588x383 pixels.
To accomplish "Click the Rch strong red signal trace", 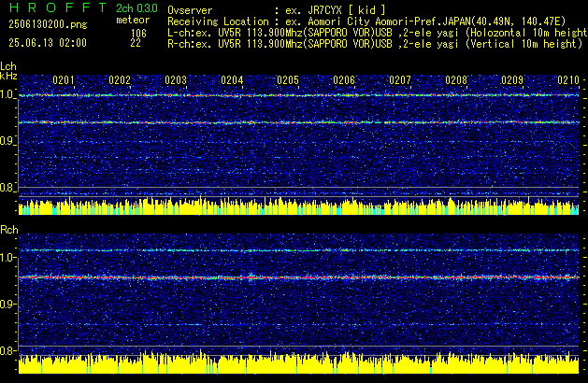I will tap(298, 277).
